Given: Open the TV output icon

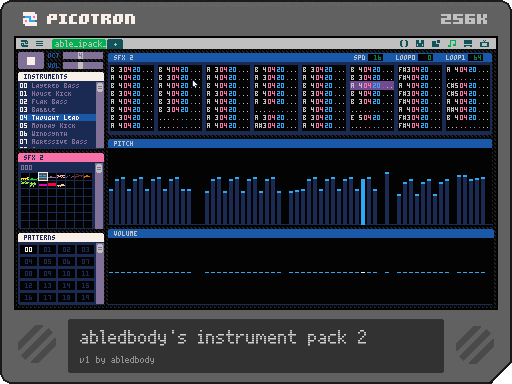Looking at the screenshot, I should [484, 44].
